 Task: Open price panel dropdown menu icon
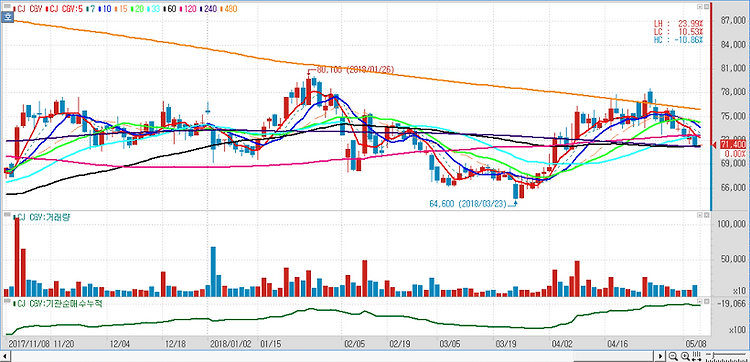tap(699, 7)
